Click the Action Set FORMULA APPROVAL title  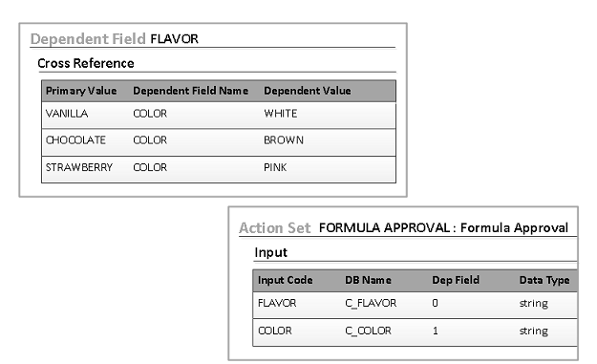pyautogui.click(x=404, y=227)
